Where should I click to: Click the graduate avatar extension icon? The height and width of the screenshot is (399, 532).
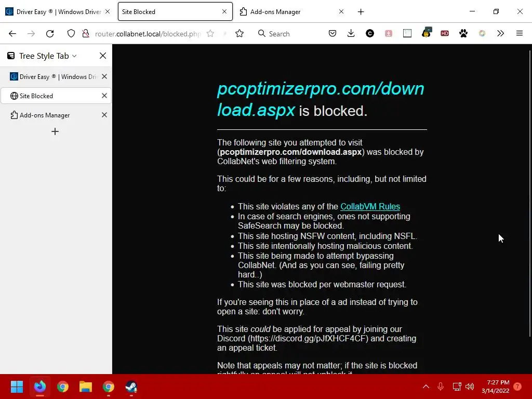point(427,33)
